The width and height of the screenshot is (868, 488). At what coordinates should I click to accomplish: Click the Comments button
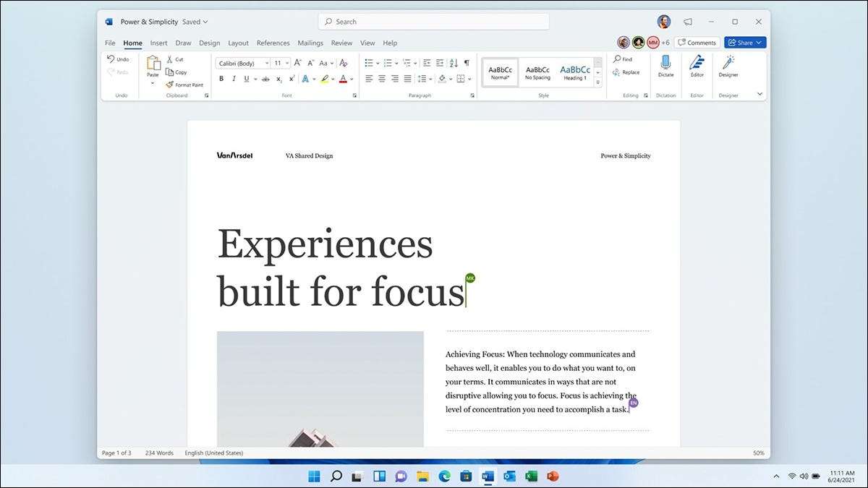[697, 43]
